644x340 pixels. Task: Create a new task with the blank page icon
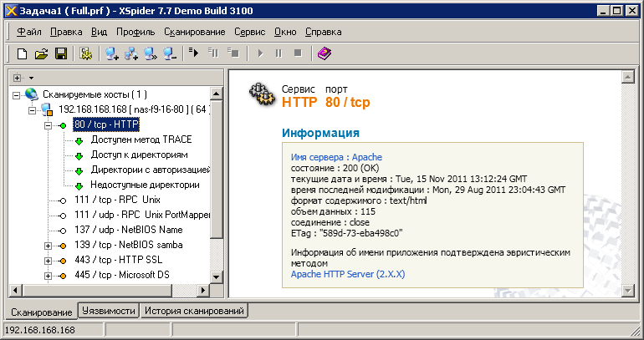[x=22, y=53]
